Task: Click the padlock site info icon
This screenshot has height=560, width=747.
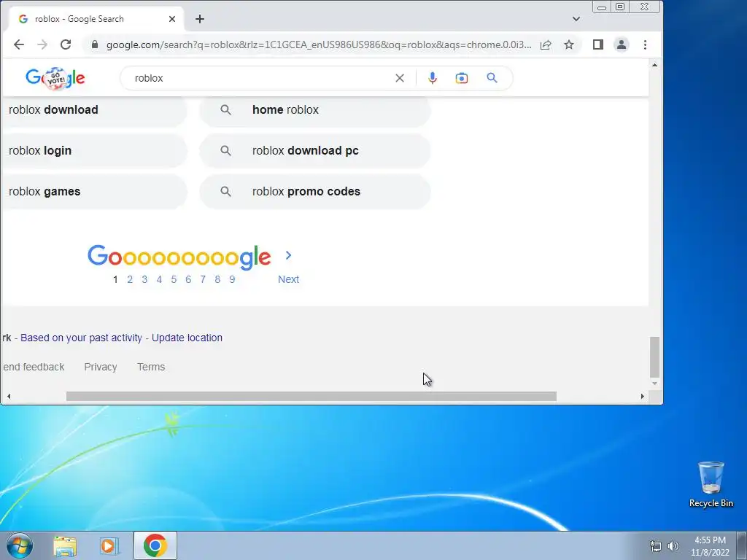Action: point(94,44)
